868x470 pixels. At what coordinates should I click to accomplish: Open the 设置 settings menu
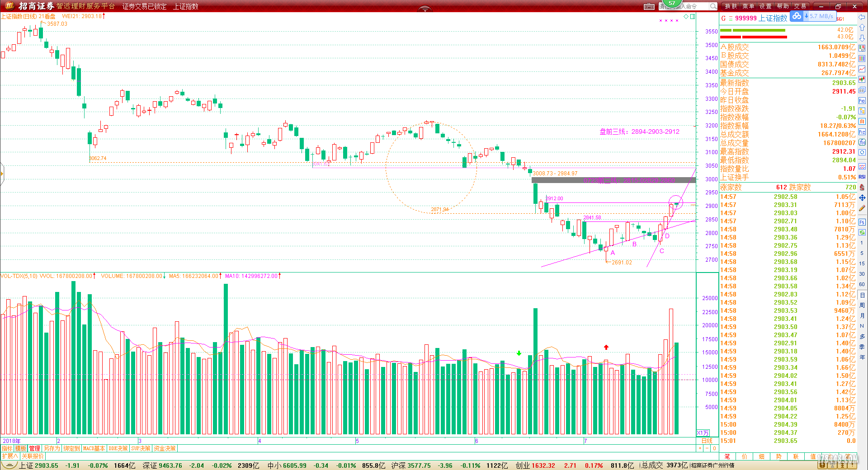coord(765,6)
